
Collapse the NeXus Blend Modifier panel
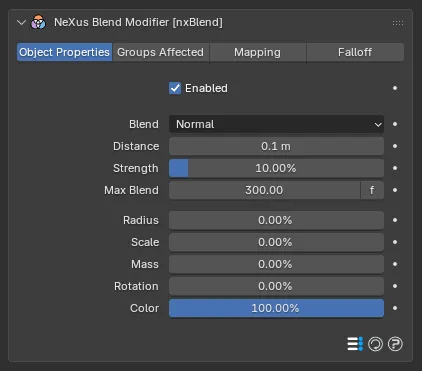[21, 23]
